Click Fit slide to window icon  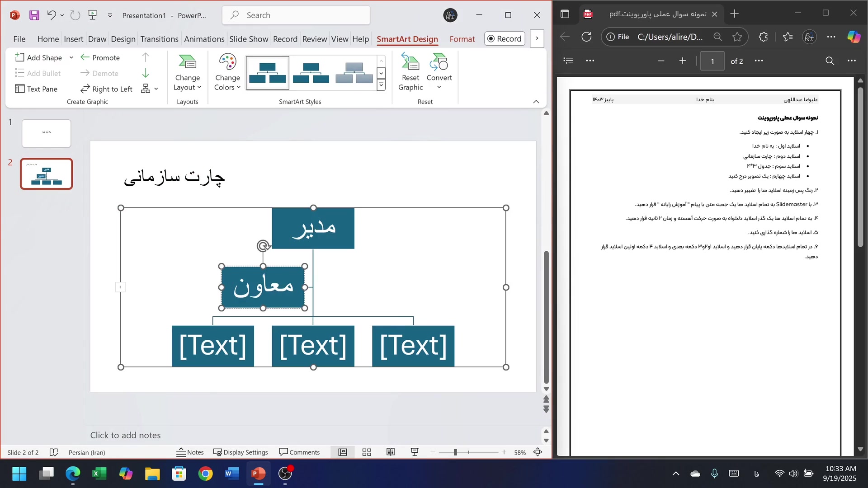click(538, 452)
